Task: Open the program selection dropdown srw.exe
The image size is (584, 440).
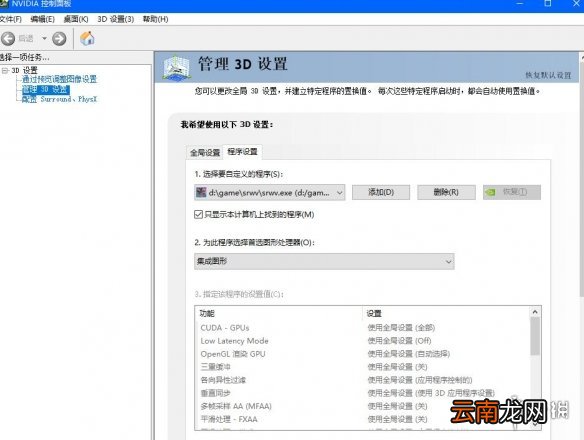Action: coord(270,193)
